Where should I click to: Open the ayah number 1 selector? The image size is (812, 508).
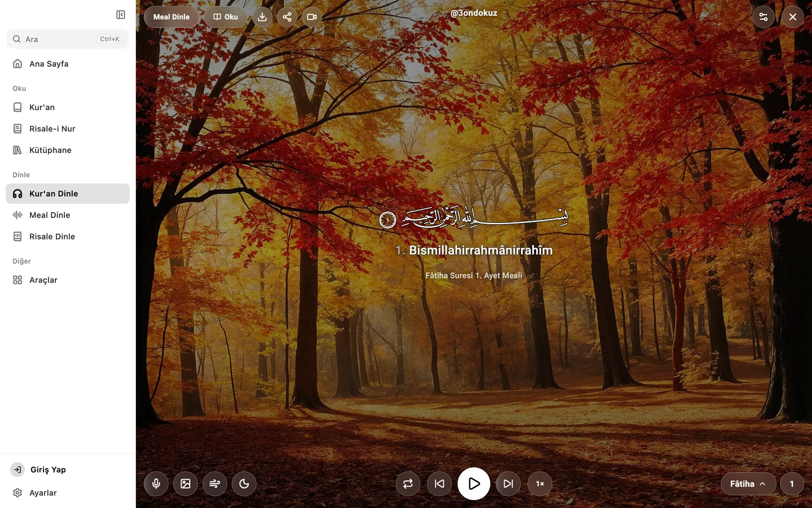coord(792,484)
